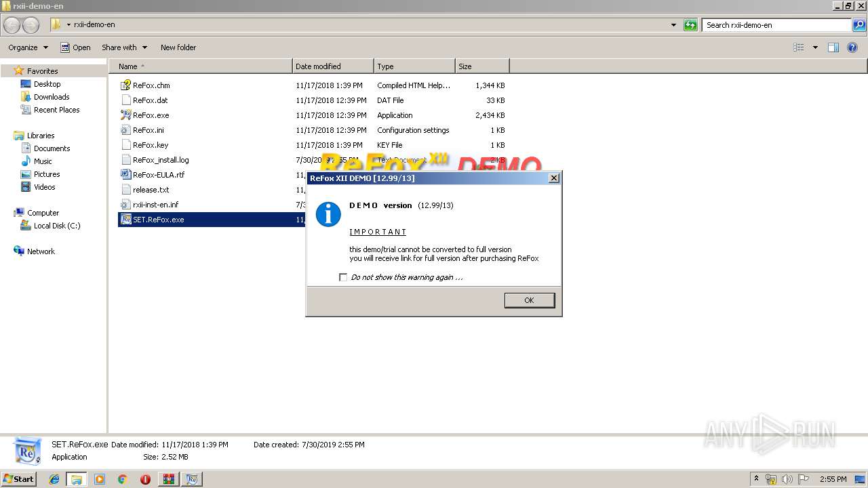Open the Start menu

point(18,479)
